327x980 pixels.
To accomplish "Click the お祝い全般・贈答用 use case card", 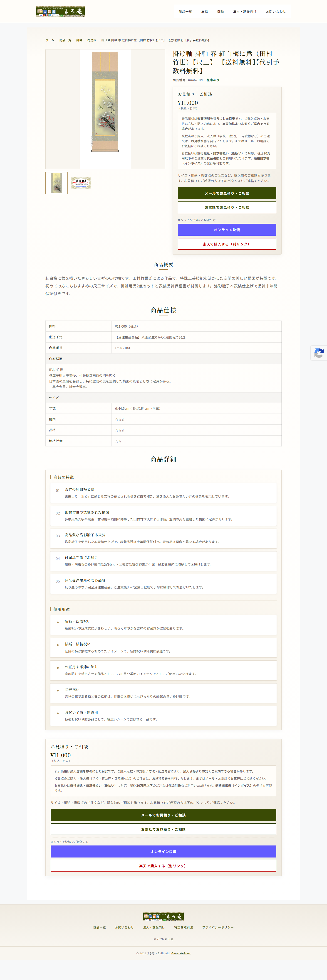I will (x=163, y=715).
